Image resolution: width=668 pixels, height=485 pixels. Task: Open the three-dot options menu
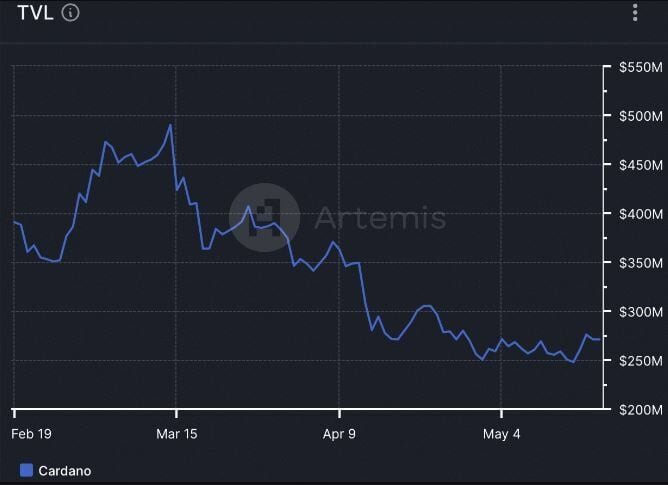635,12
